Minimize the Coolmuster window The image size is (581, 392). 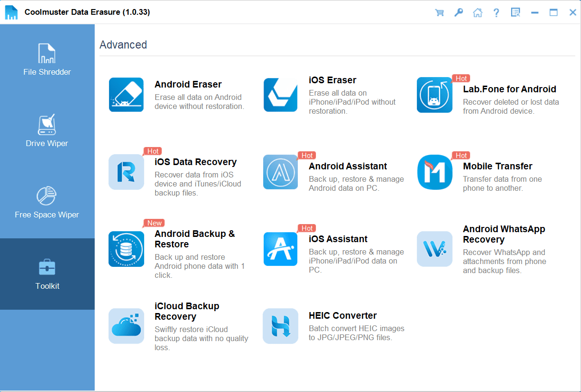535,12
